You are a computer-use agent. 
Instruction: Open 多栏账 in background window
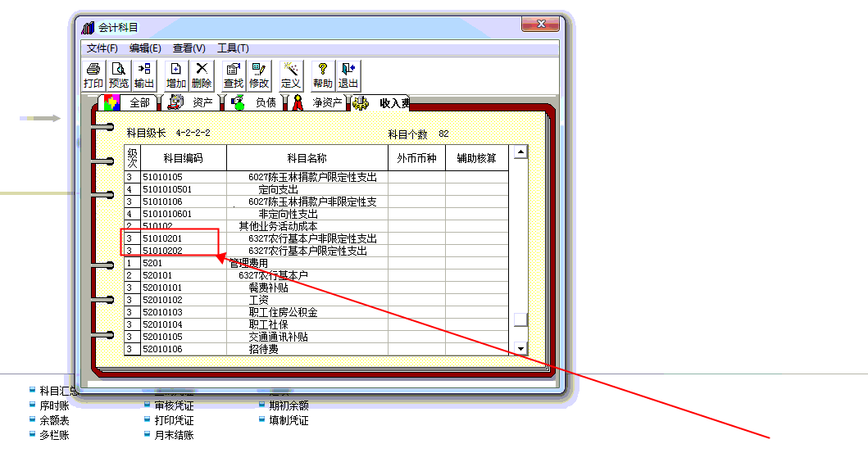point(54,435)
